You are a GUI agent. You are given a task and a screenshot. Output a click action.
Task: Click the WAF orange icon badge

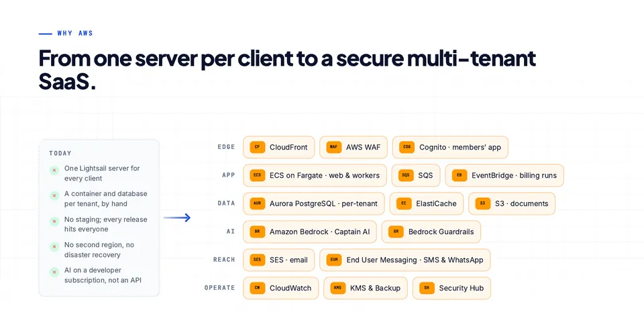333,147
